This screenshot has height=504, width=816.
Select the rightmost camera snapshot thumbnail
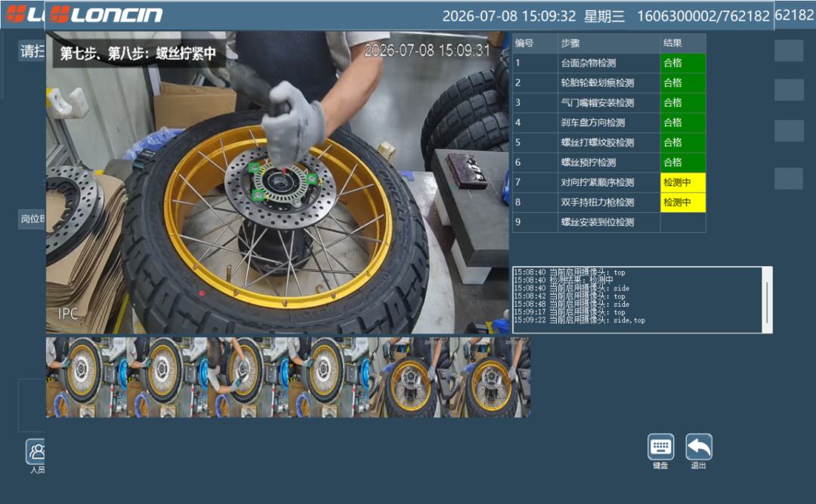pyautogui.click(x=490, y=377)
